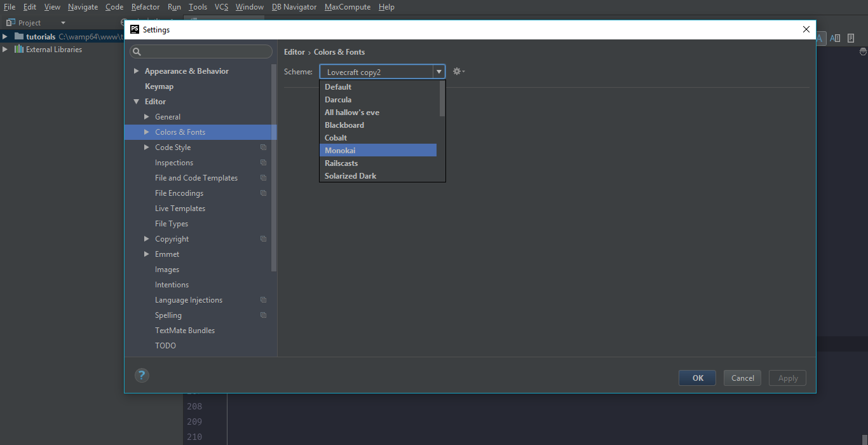Click the project-level icon beside Spelling

point(263,315)
